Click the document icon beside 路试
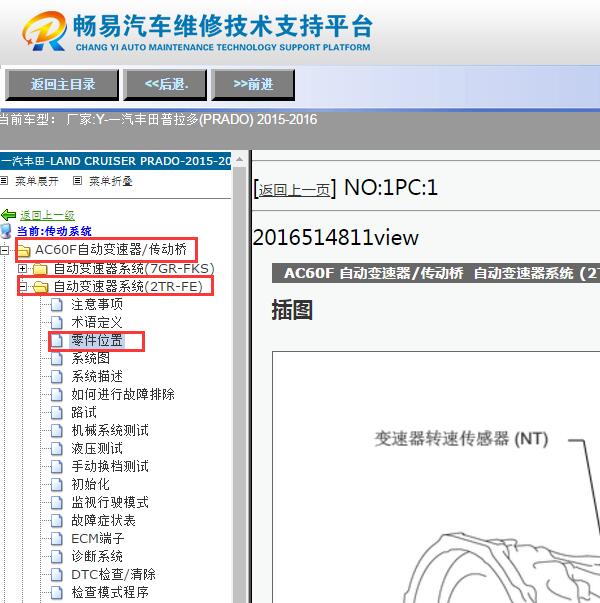 point(57,413)
